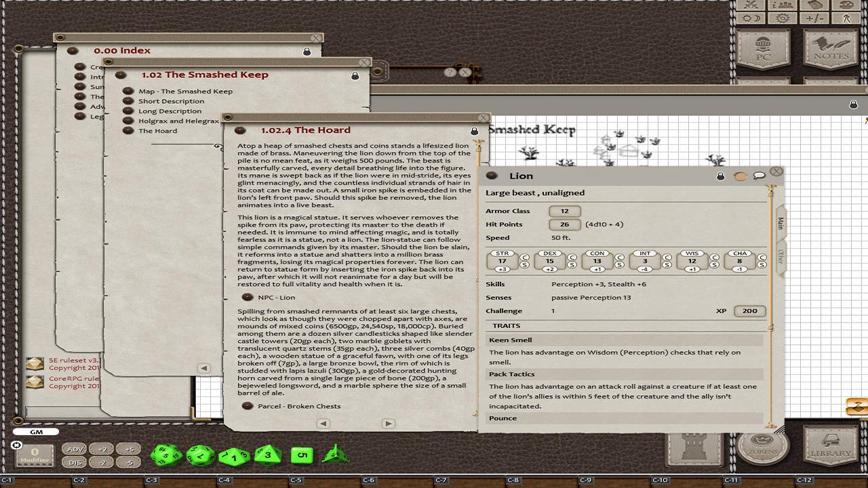Open the Modifiers +/- window
This screenshot has height=488, width=868.
point(816,18)
